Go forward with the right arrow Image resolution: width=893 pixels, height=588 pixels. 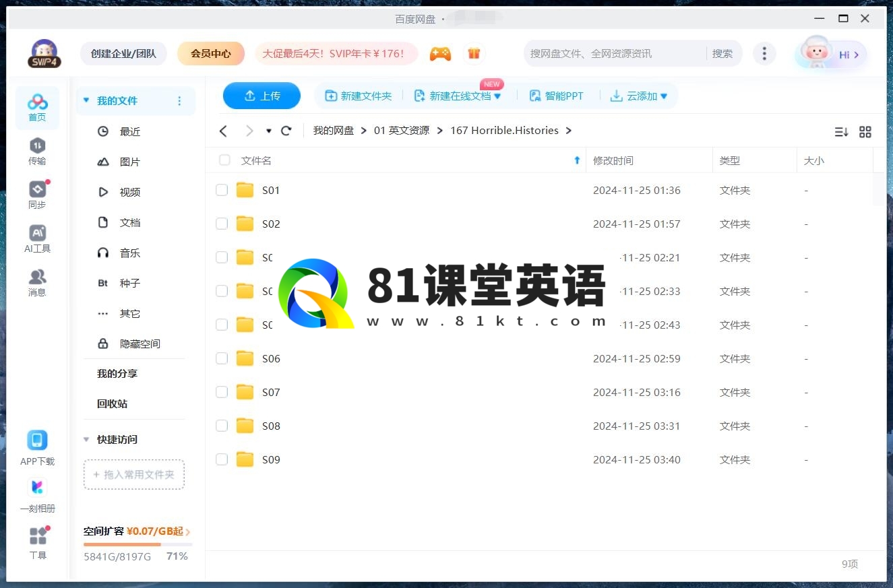(249, 131)
